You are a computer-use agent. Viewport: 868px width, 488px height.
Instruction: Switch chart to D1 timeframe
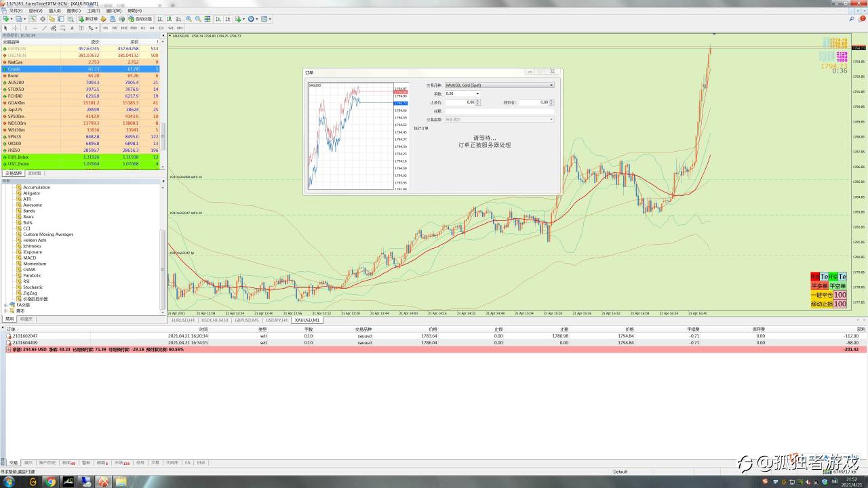click(x=161, y=28)
